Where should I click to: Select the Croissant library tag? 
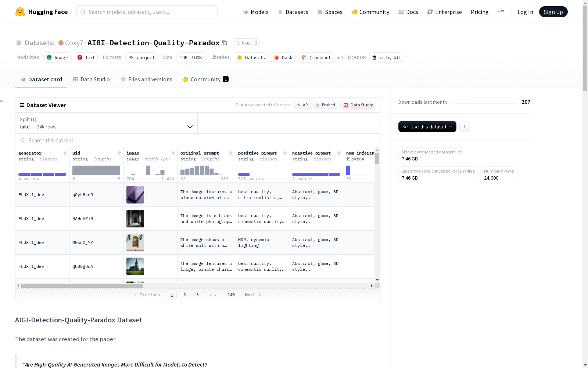click(x=316, y=57)
